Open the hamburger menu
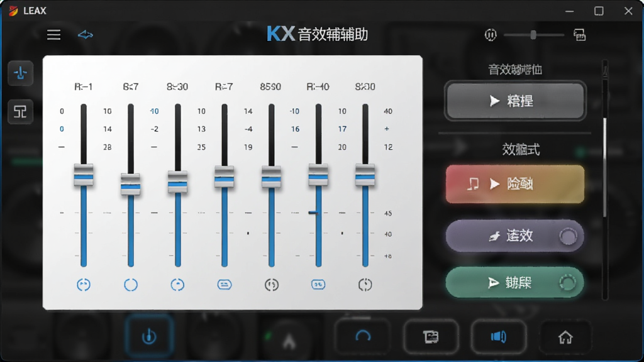 click(54, 35)
